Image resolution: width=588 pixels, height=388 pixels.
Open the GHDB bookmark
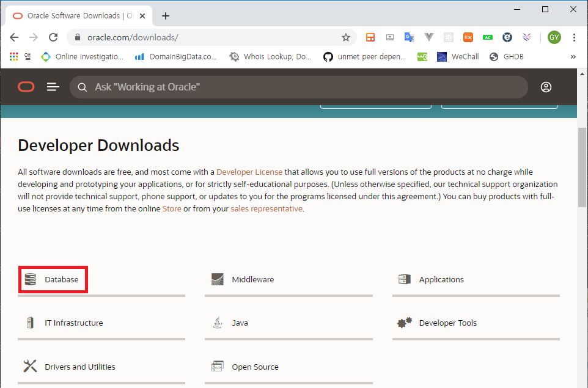click(x=507, y=57)
